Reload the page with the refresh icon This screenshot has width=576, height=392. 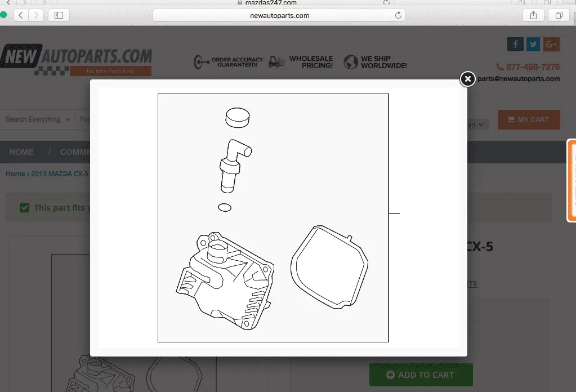[398, 15]
